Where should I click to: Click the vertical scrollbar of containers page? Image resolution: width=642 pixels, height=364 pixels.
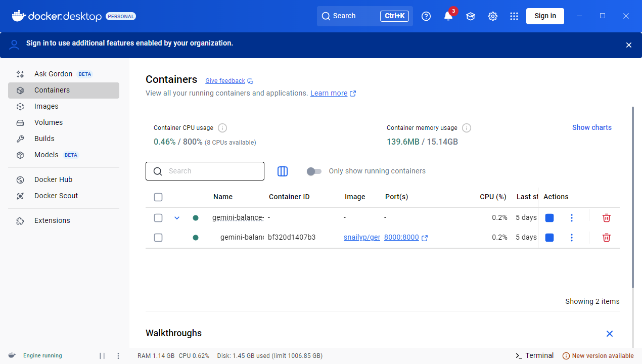[632, 197]
